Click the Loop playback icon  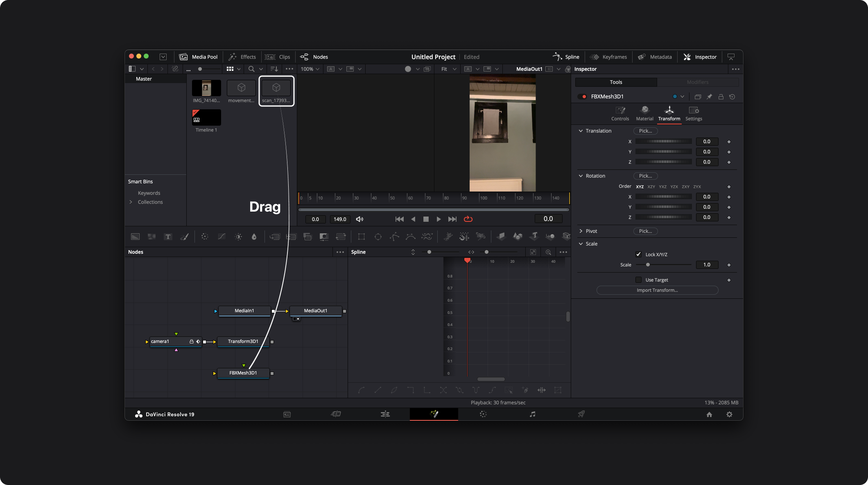[468, 219]
